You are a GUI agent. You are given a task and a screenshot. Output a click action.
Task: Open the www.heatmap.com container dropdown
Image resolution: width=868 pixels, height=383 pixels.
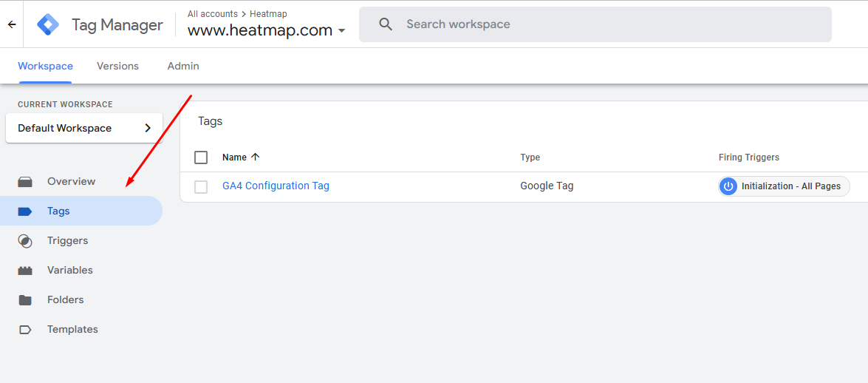click(266, 30)
